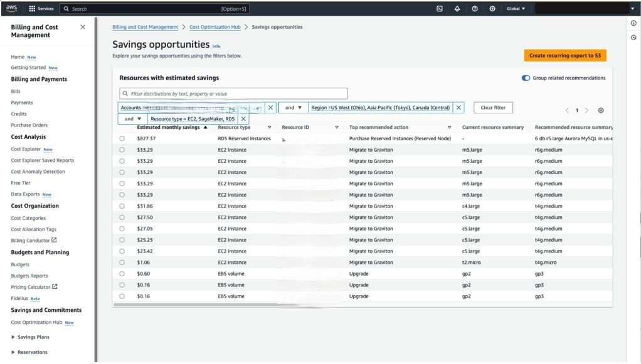Image resolution: width=641 pixels, height=364 pixels.
Task: Sort by Resource type column arrow
Action: pyautogui.click(x=270, y=127)
